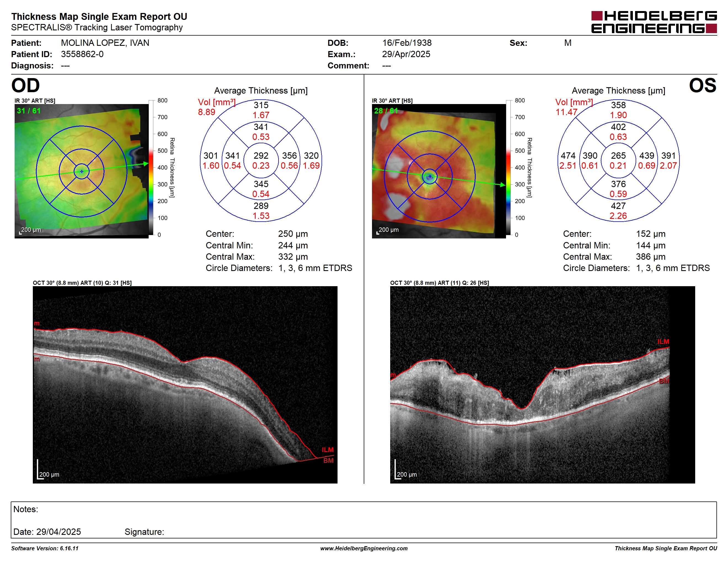
Task: Select Patient ID 3558862-0
Action: point(82,54)
